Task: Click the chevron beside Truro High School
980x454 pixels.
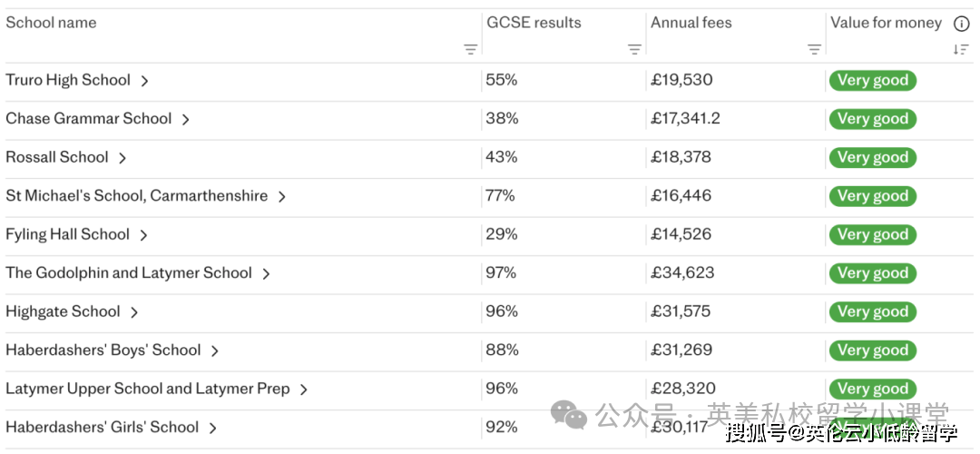Action: 144,81
